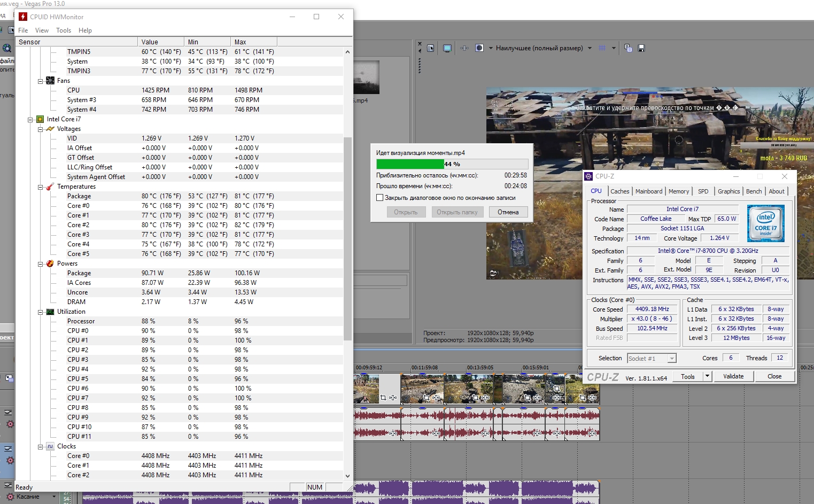
Task: Open the Tools menu in HWMonitor
Action: coord(63,30)
